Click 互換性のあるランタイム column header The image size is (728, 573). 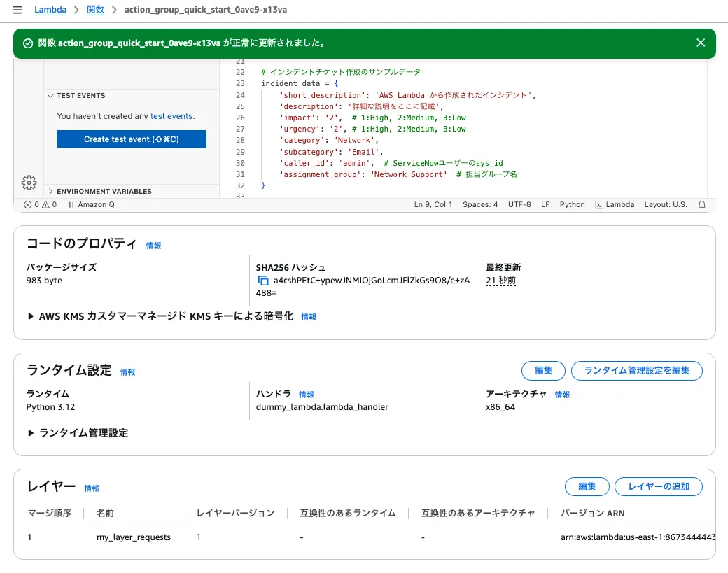pyautogui.click(x=348, y=513)
